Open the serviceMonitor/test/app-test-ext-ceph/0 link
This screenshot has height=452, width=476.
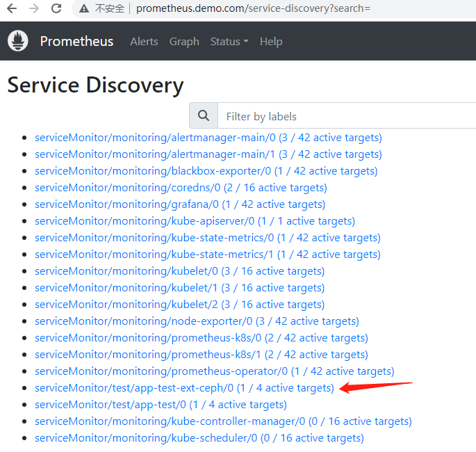(x=184, y=388)
